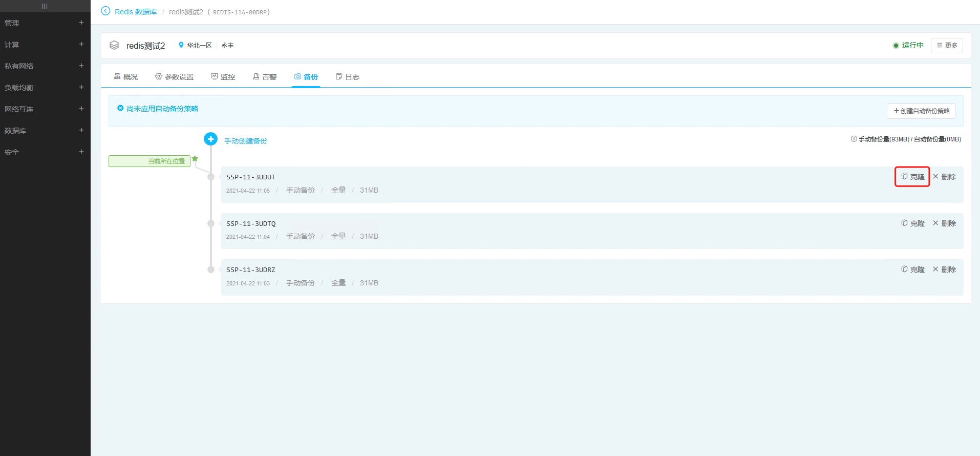This screenshot has width=980, height=456.
Task: Clone backup SSP-11-3UDRZ
Action: pos(913,270)
